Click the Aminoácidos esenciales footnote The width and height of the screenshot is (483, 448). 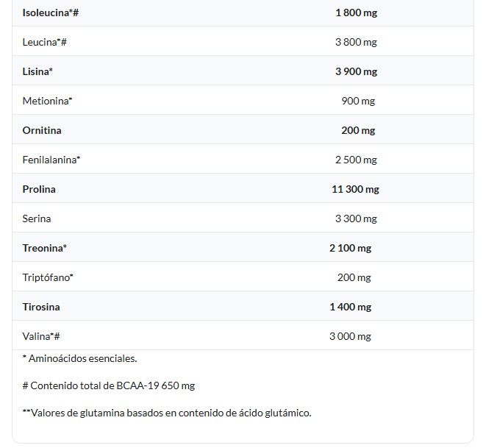point(80,358)
